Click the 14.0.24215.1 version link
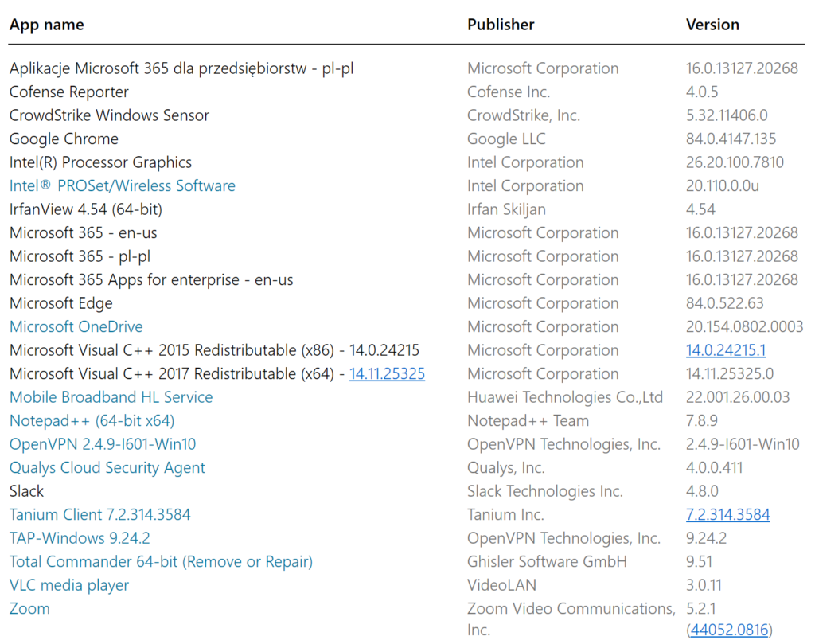This screenshot has height=644, width=815. tap(726, 349)
